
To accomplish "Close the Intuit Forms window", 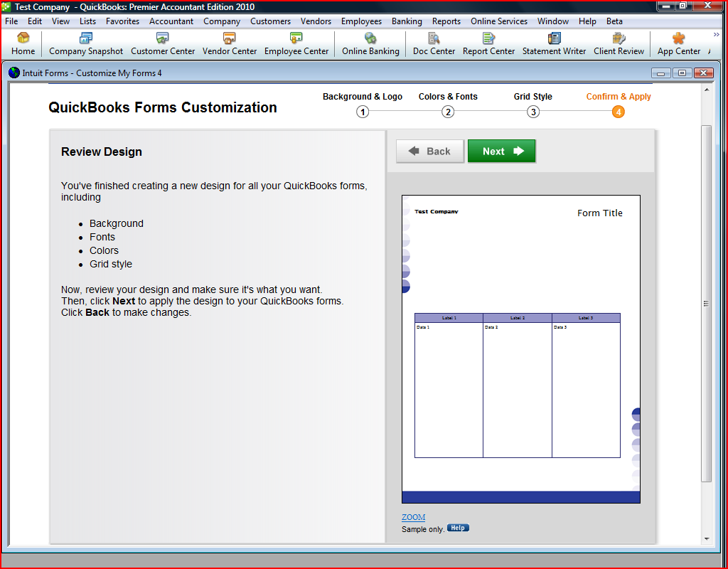I will 704,73.
